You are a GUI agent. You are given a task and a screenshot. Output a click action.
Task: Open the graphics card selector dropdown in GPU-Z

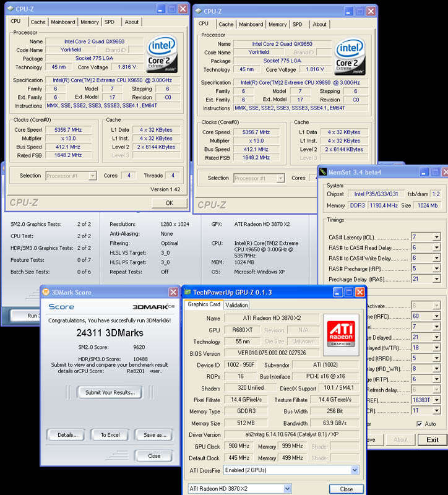pos(287,489)
